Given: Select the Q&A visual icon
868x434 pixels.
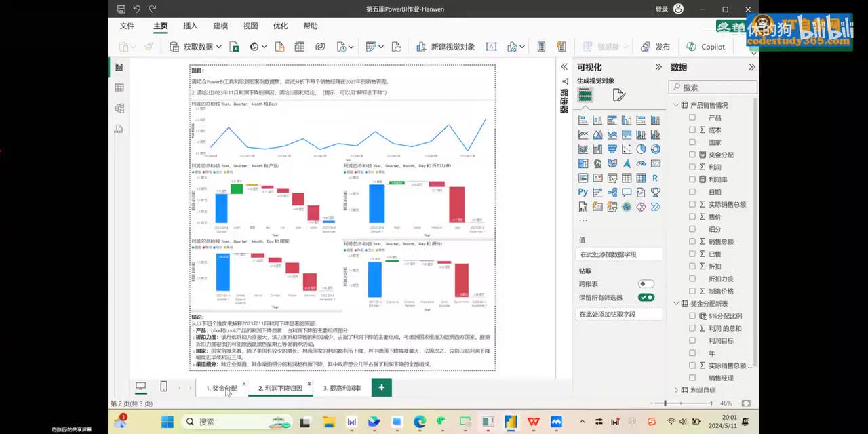Looking at the screenshot, I should [627, 192].
